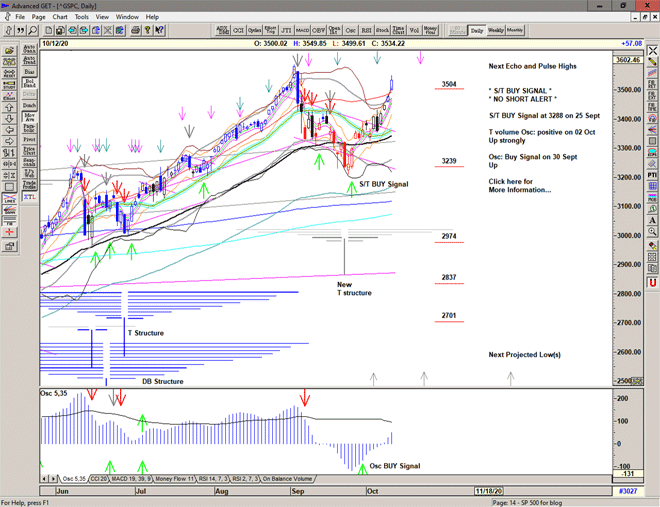Open the File menu
Image resolution: width=660 pixels, height=507 pixels.
(19, 17)
